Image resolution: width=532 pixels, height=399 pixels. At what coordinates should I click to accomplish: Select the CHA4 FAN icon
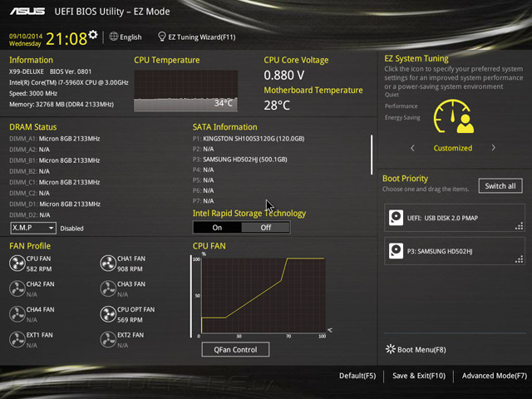[17, 314]
